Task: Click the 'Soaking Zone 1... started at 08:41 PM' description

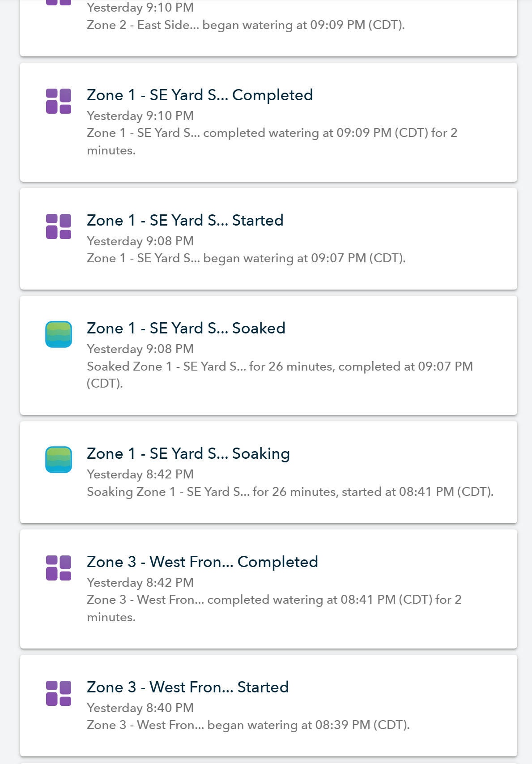Action: pyautogui.click(x=290, y=492)
